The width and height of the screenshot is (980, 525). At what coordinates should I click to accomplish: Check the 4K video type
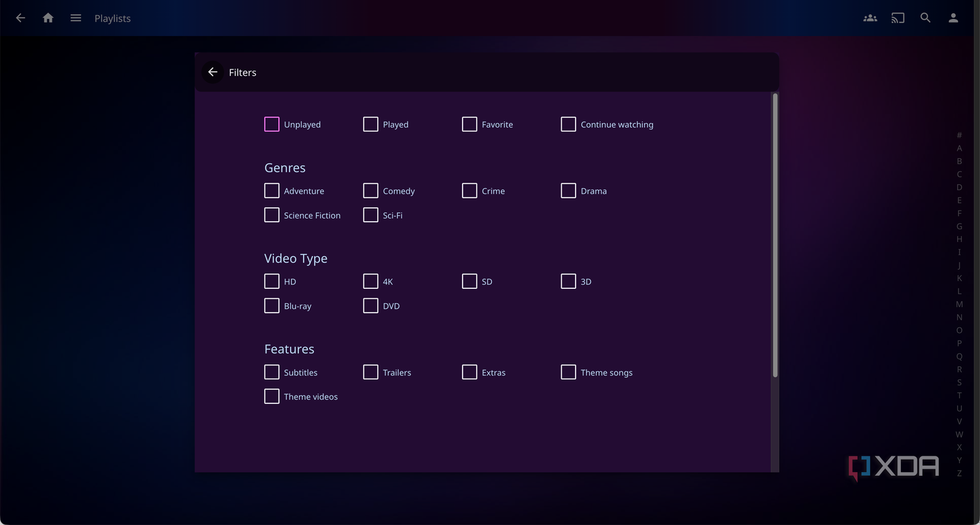coord(370,281)
